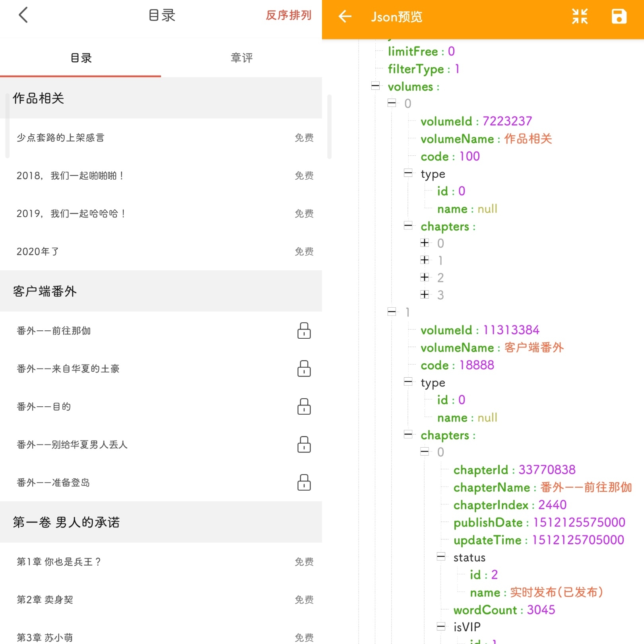Switch to the 章评 tab
Viewport: 644px width, 644px height.
coord(241,58)
